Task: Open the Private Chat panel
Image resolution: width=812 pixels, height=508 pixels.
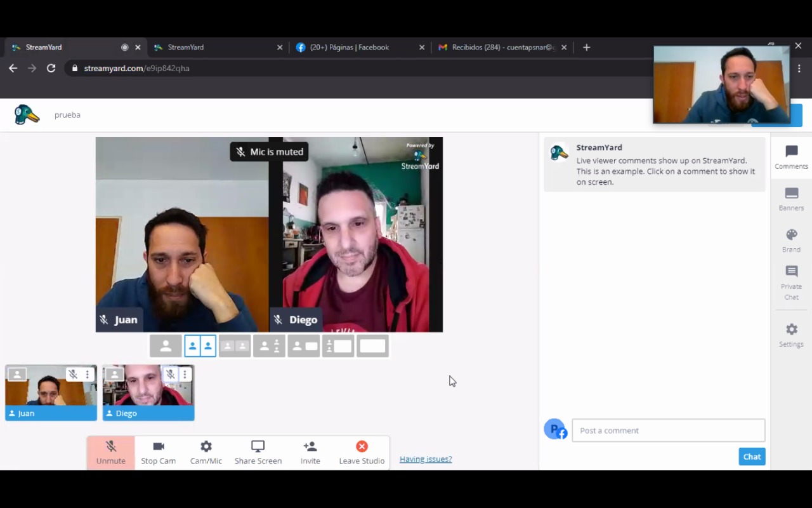Action: [791, 282]
